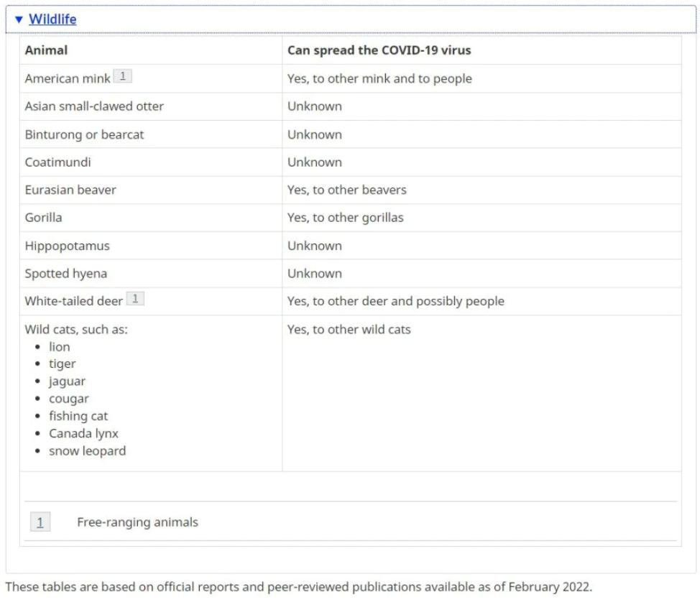Select the 'snow leopard' list item

tap(88, 450)
